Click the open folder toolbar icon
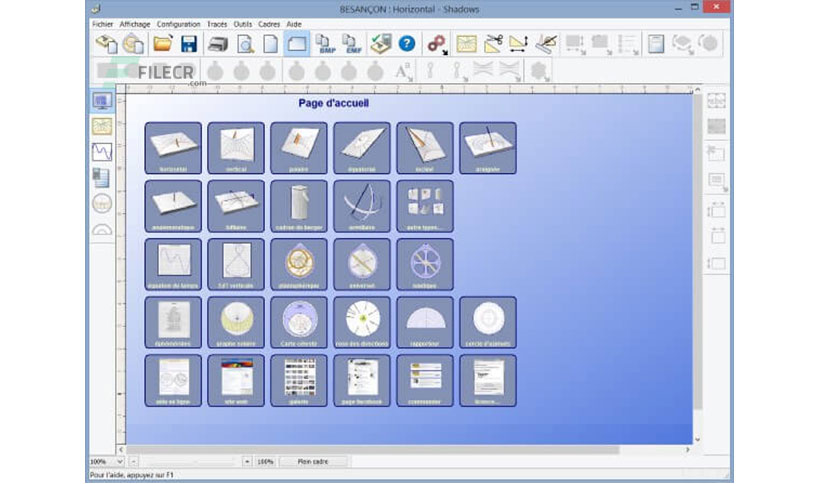The image size is (836, 484). tap(163, 44)
